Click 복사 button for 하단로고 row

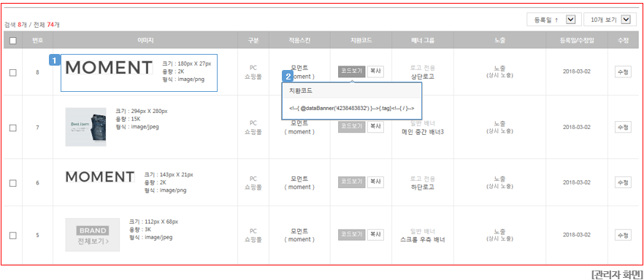[x=375, y=182]
